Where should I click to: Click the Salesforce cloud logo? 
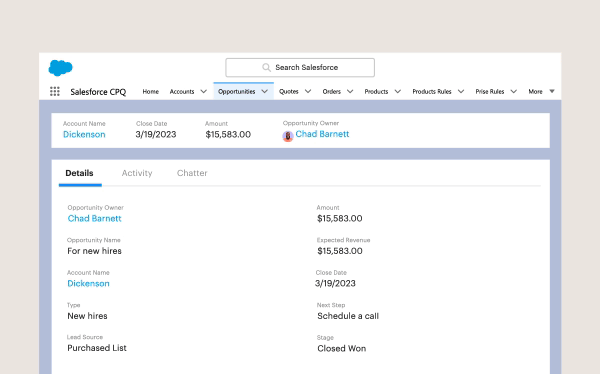click(60, 68)
